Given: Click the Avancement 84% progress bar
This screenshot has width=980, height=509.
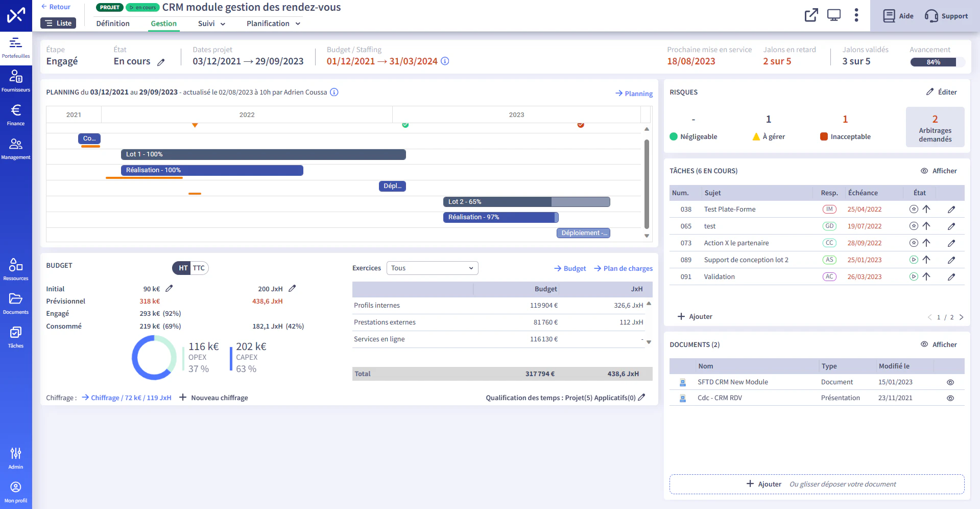Looking at the screenshot, I should coord(938,62).
